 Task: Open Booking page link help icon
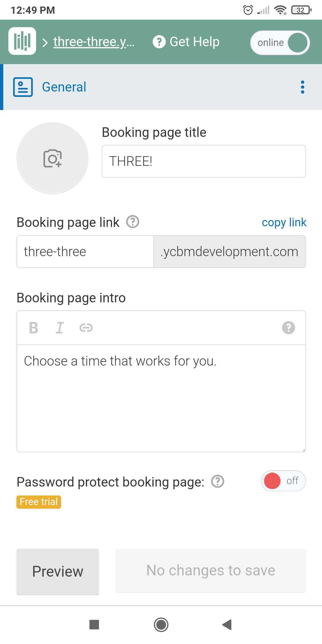[133, 222]
